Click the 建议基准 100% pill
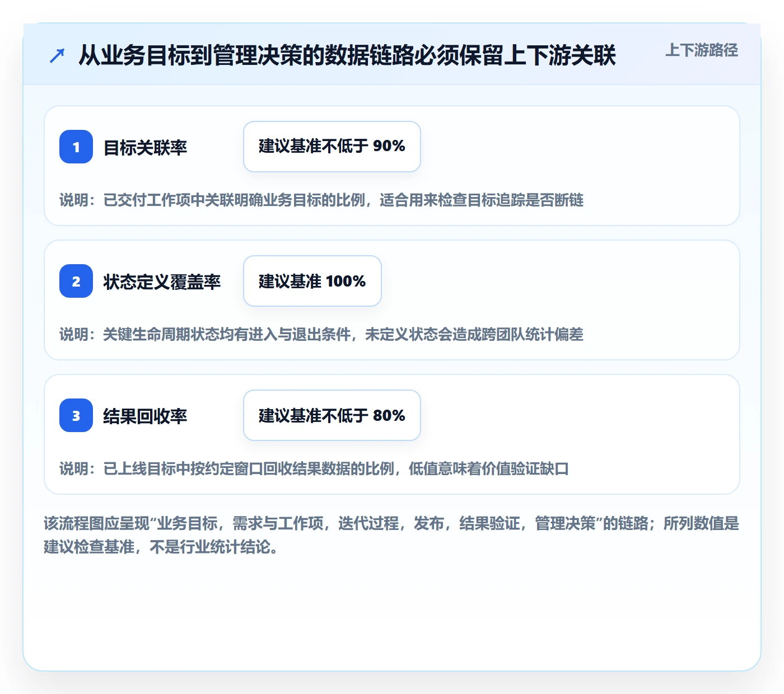The height and width of the screenshot is (694, 784). pyautogui.click(x=312, y=281)
